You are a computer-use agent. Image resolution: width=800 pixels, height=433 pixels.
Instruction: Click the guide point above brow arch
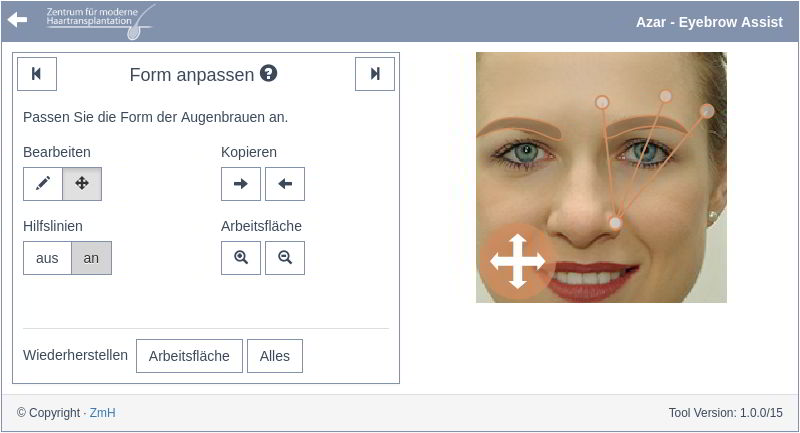(x=665, y=96)
